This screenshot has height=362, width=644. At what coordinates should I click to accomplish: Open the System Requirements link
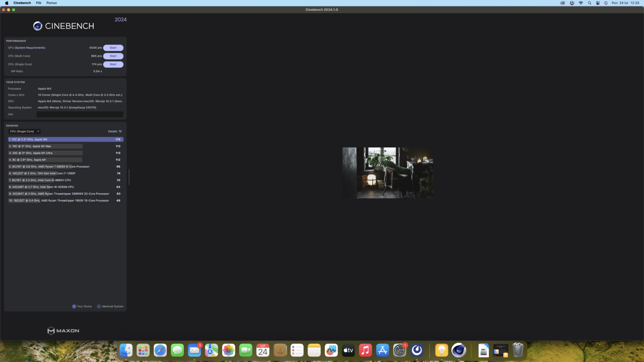click(x=30, y=48)
